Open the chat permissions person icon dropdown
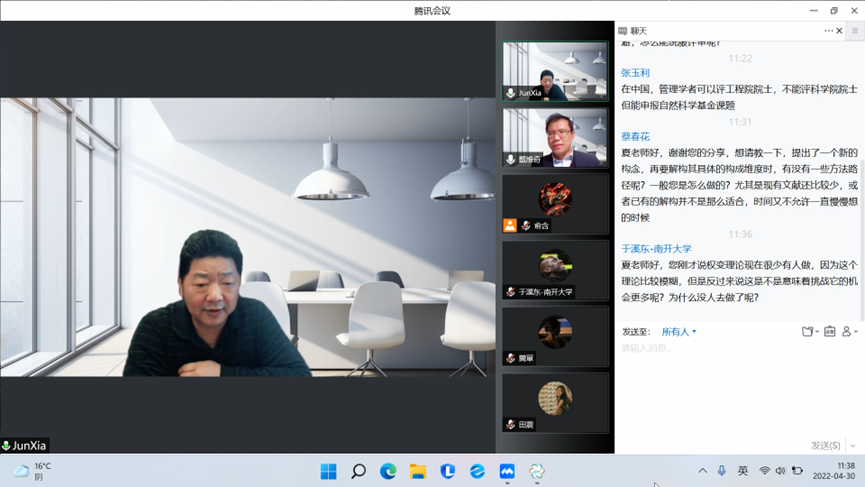Screen dimensions: 865x487 (x=849, y=331)
